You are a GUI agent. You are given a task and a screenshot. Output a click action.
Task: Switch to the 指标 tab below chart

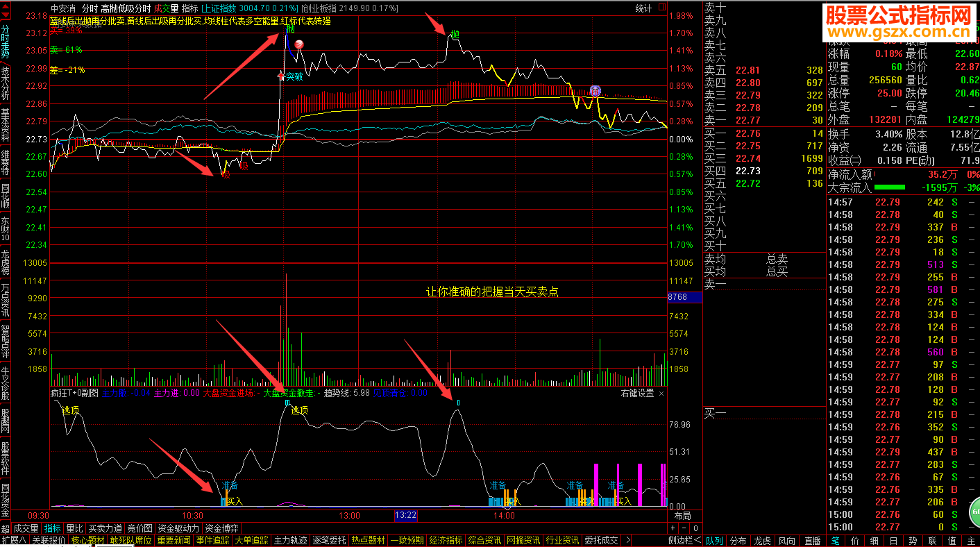[53, 529]
